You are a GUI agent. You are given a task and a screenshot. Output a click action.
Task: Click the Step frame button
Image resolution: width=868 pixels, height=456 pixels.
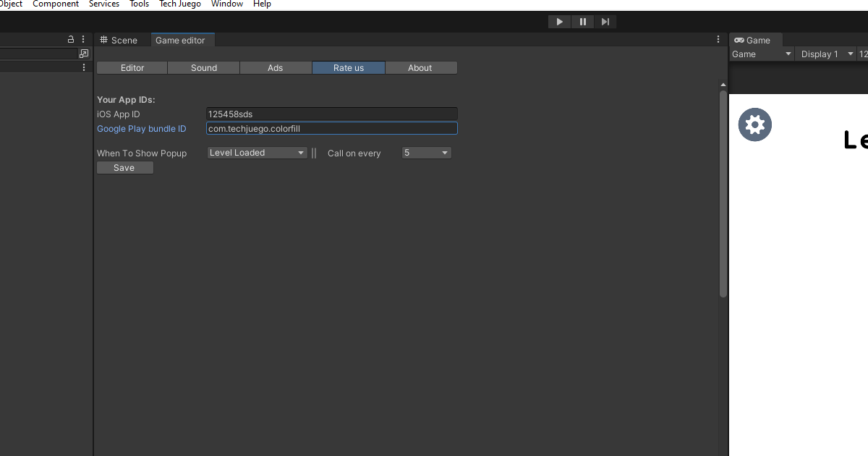[605, 22]
